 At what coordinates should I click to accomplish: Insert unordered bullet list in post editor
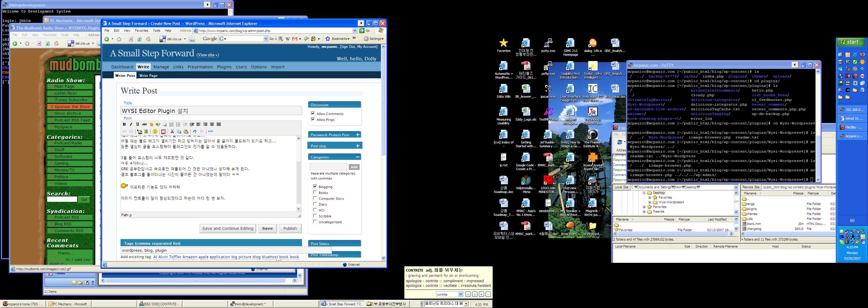pos(178,124)
